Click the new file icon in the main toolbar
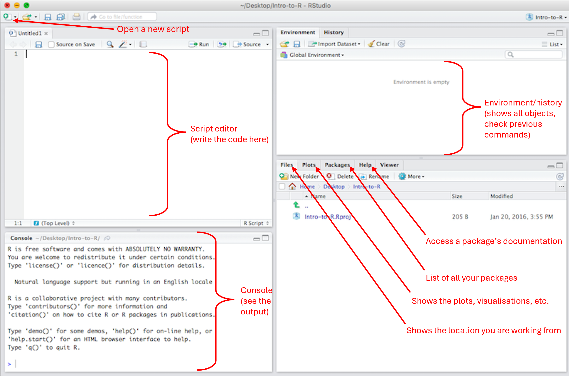This screenshot has width=588, height=376. tap(6, 17)
